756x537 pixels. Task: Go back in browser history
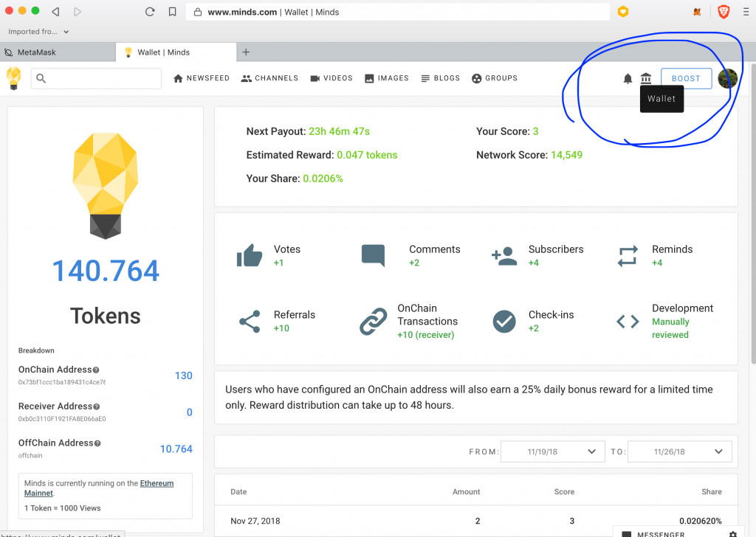tap(55, 12)
